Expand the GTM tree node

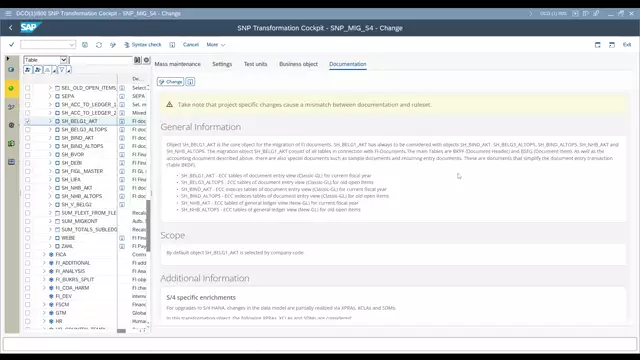click(44, 313)
